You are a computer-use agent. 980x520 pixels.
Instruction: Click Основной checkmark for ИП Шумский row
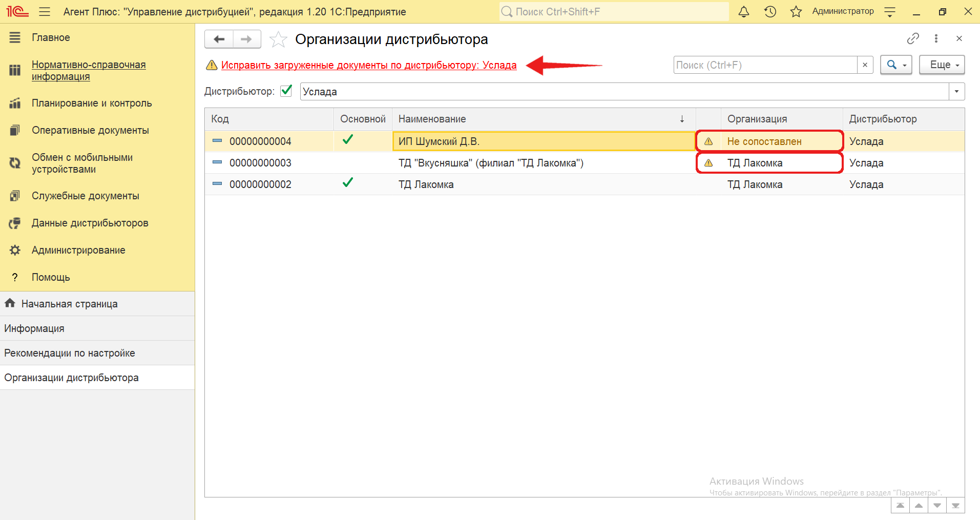pyautogui.click(x=348, y=139)
